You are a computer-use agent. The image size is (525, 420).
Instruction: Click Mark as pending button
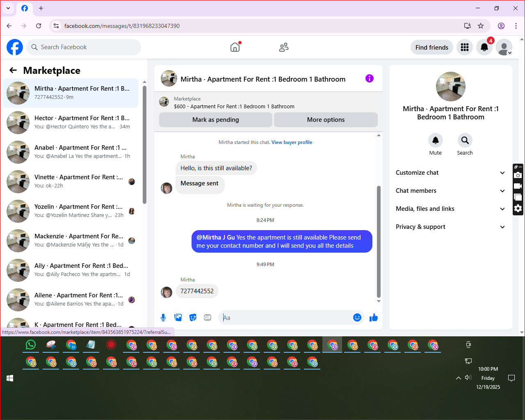coord(216,120)
